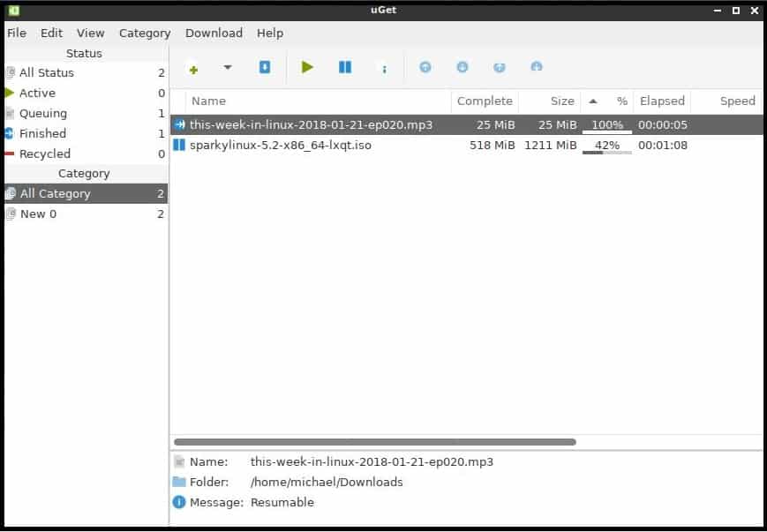Sort by Complete column header
The width and height of the screenshot is (767, 532).
pyautogui.click(x=485, y=101)
